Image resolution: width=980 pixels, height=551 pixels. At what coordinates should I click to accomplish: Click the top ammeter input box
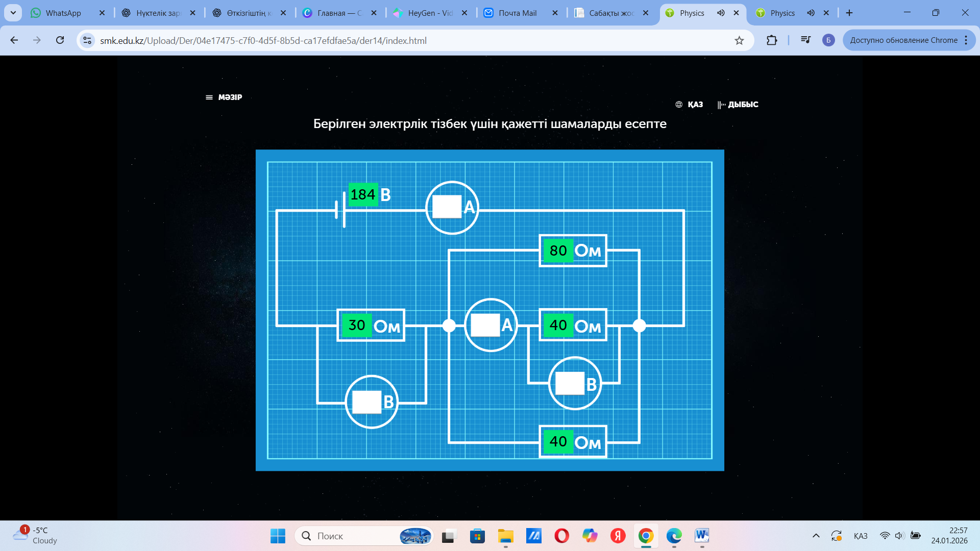447,207
